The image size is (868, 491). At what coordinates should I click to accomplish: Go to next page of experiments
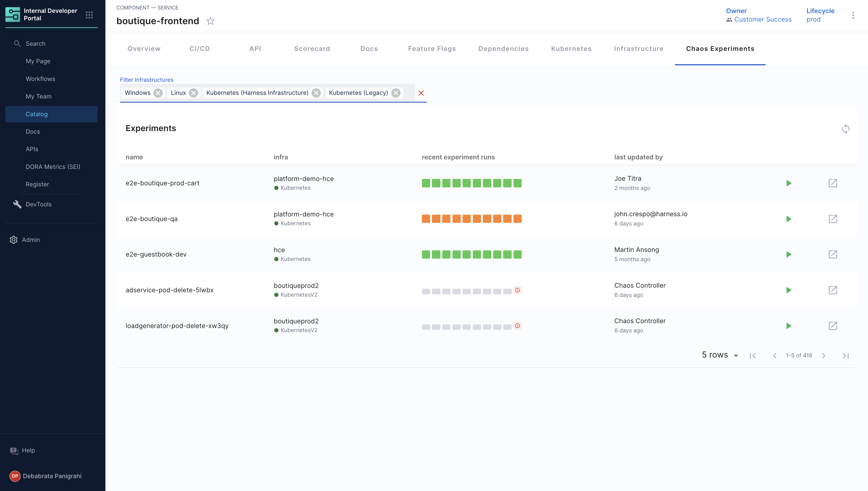(x=824, y=356)
